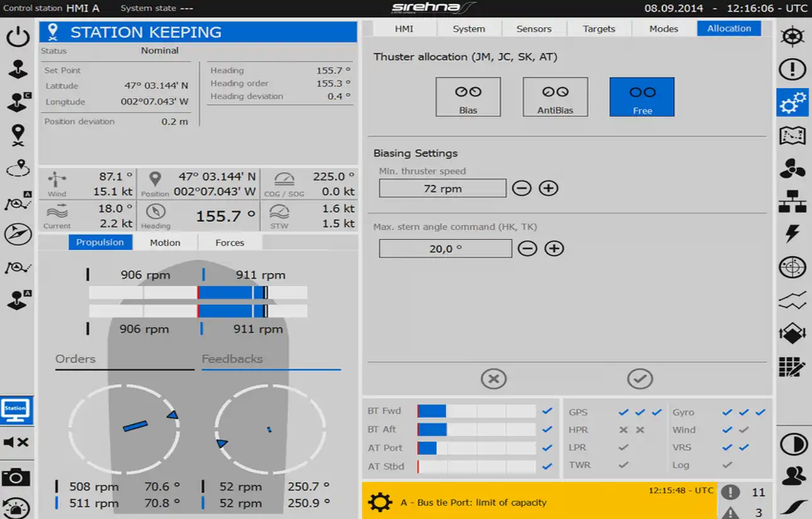Screen dimensions: 812x519
Task: Toggle the muted speaker icon
Action: 16,443
